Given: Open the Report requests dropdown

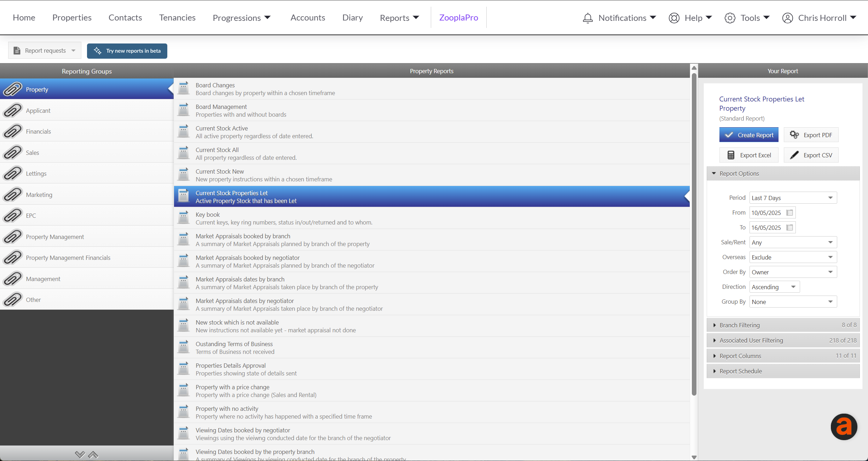Looking at the screenshot, I should tap(45, 51).
